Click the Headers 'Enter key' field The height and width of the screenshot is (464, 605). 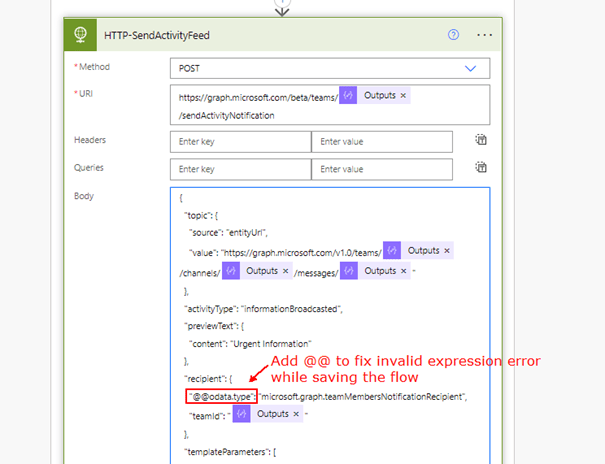[x=240, y=142]
